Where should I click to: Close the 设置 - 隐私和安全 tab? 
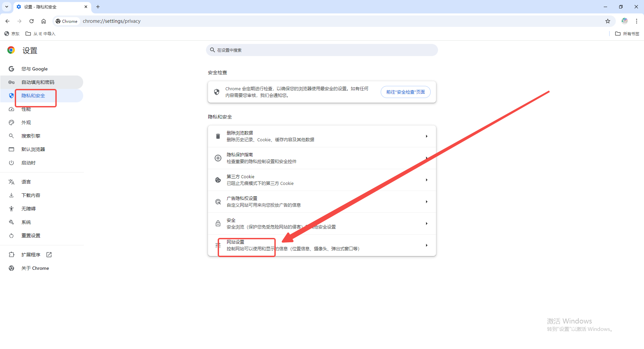coord(86,7)
